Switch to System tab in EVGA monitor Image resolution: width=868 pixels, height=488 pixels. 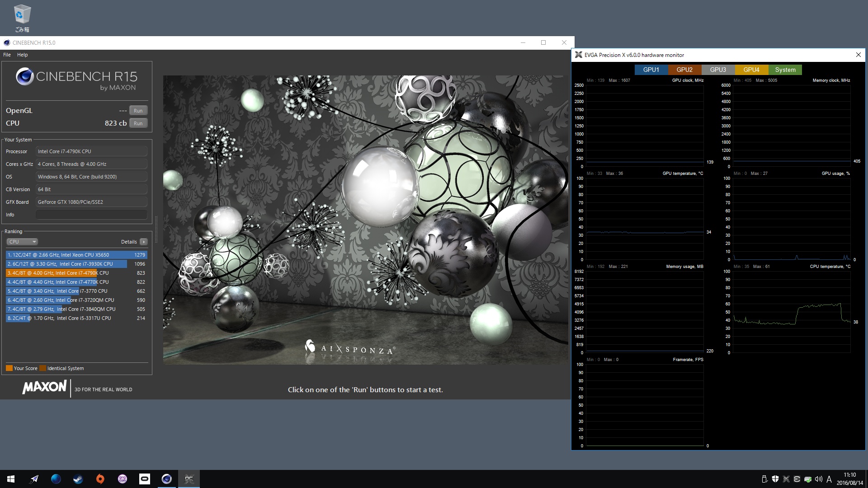click(785, 70)
